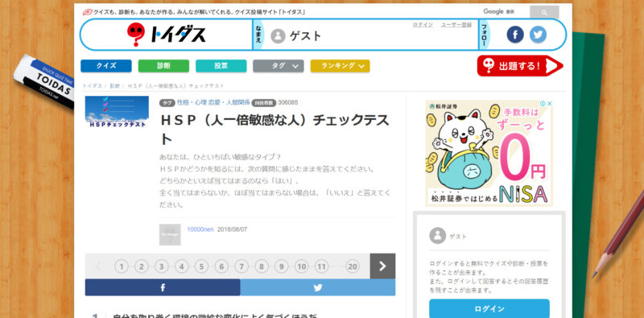The width and height of the screenshot is (644, 318).
Task: Share the quiz on Facebook bar
Action: point(163,287)
